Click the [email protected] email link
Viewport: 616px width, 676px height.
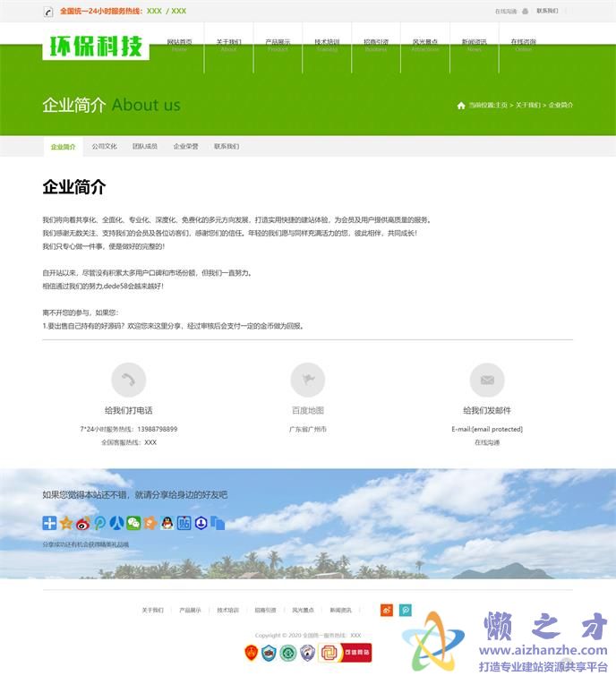tap(498, 430)
